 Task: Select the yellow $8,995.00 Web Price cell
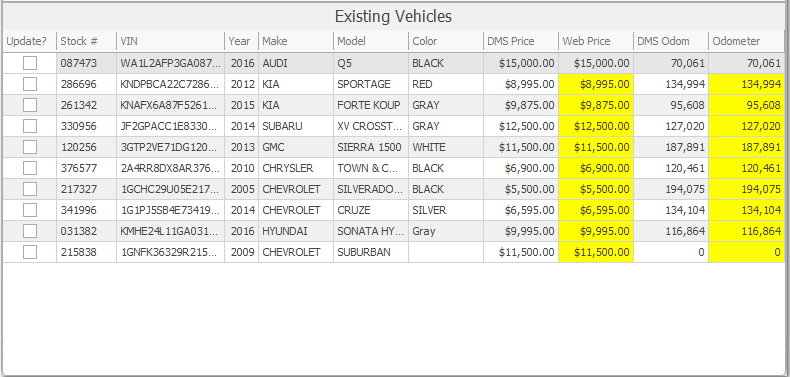[596, 84]
